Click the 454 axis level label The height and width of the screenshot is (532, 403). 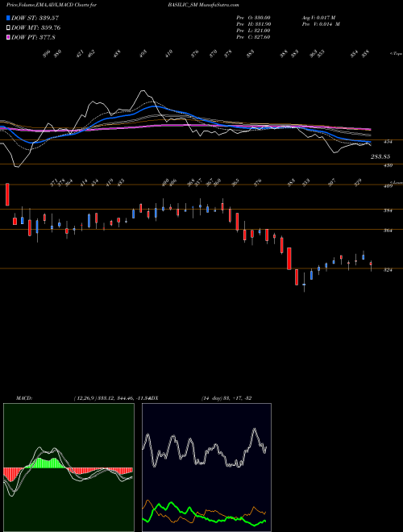click(x=388, y=142)
